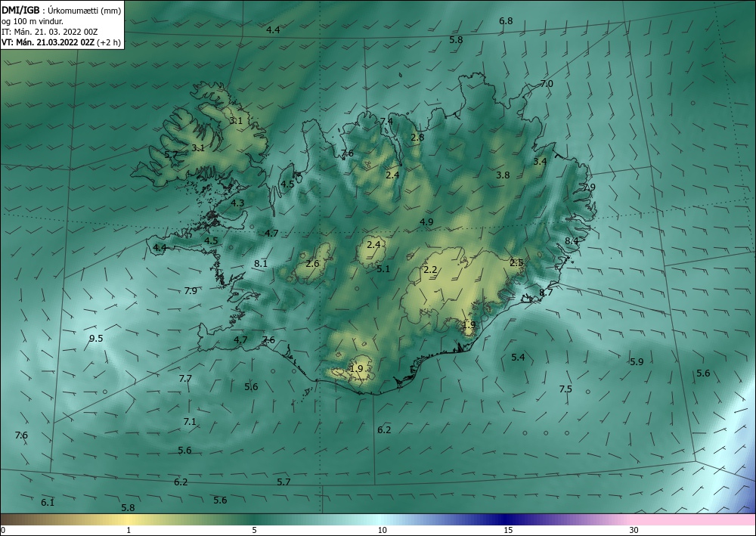Click the 'og 100 m vindur.' legend line
The width and height of the screenshot is (756, 536).
point(33,21)
